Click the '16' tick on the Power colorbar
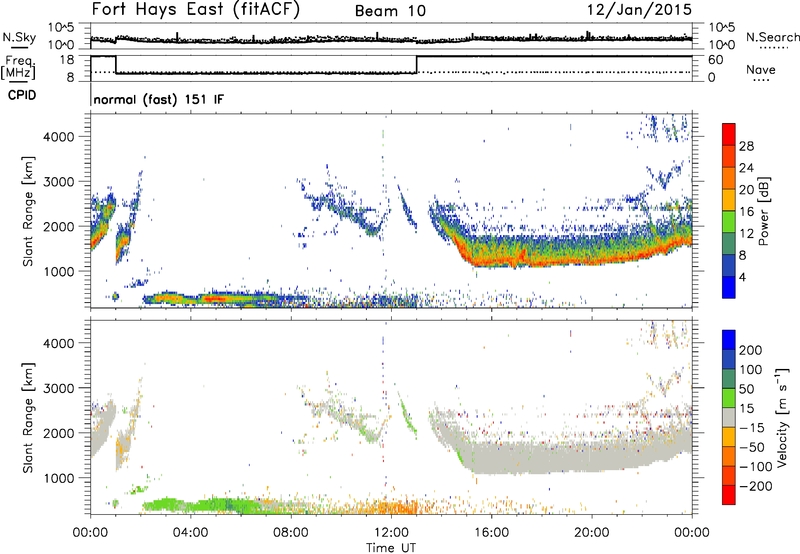The image size is (800, 554). [x=746, y=212]
